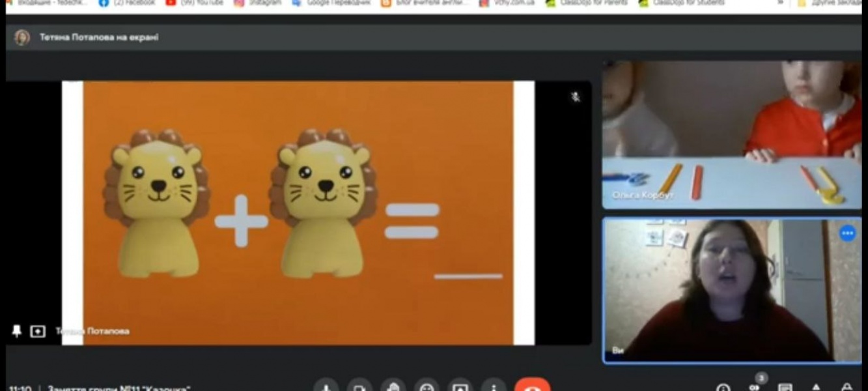Select Ольга Коробут's video tile
The height and width of the screenshot is (391, 868).
click(731, 135)
